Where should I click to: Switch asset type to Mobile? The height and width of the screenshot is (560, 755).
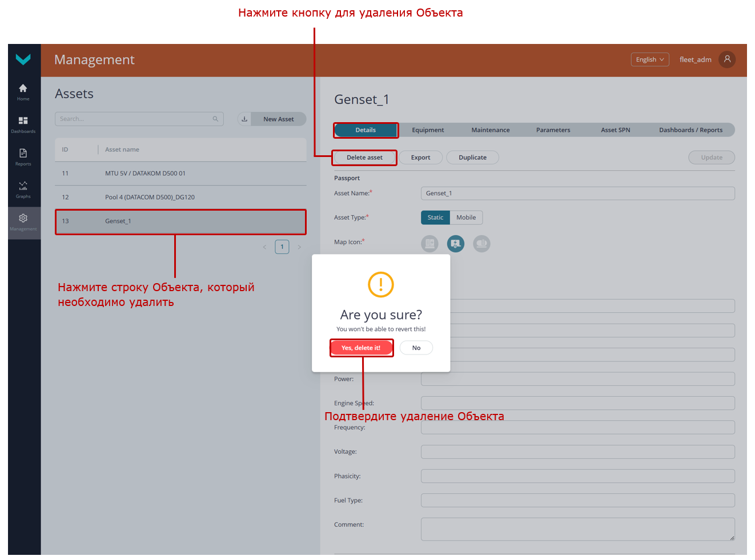point(466,217)
